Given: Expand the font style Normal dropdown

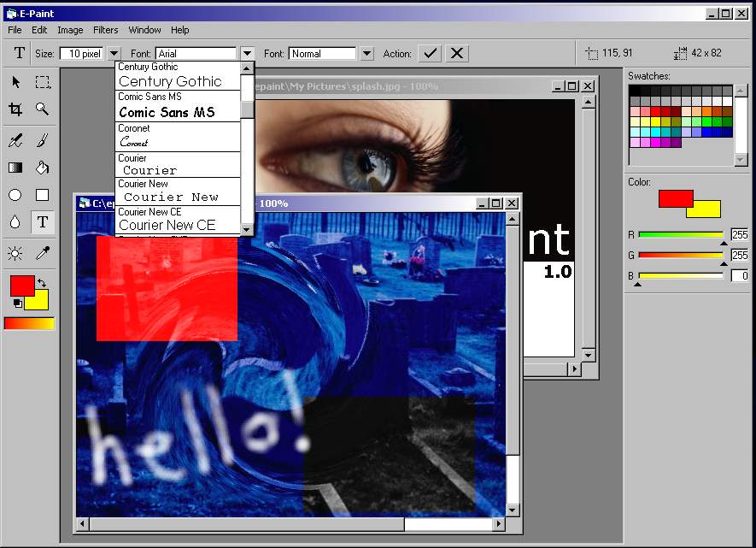Looking at the screenshot, I should coord(367,54).
